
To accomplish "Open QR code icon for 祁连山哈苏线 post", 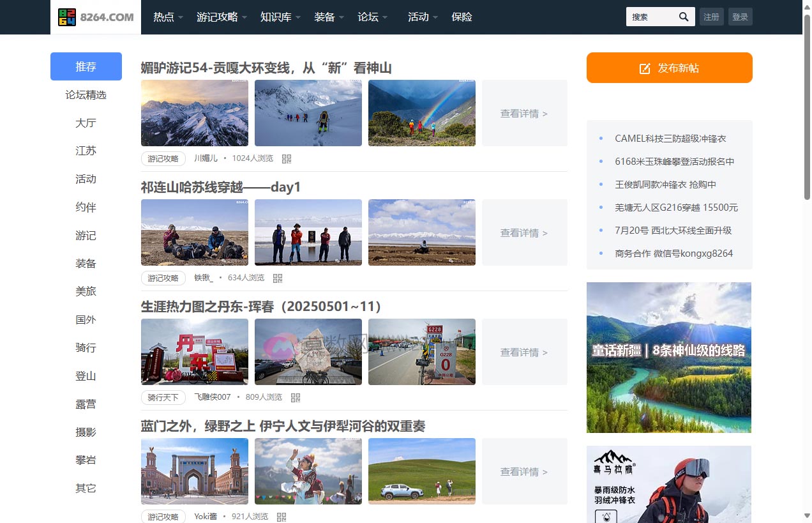I will click(278, 278).
